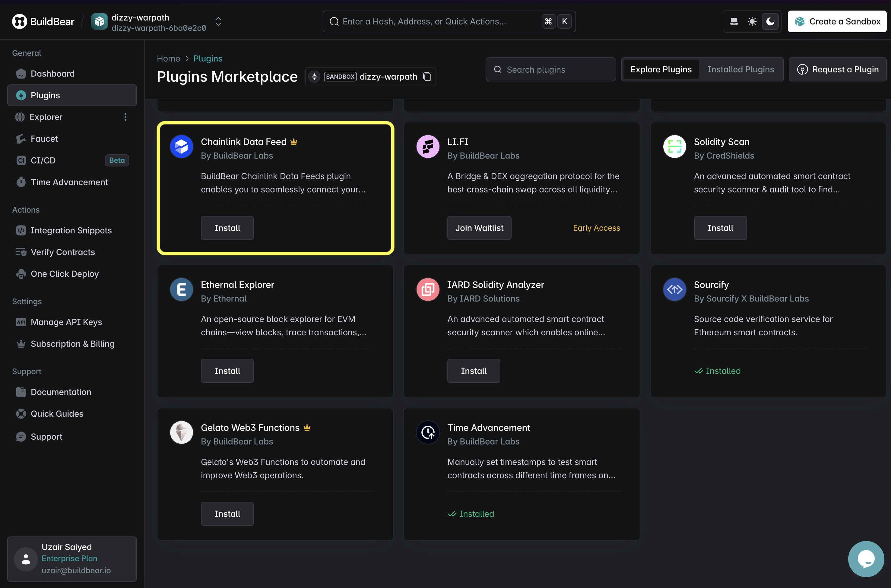Click Faucet sidebar icon

click(21, 139)
